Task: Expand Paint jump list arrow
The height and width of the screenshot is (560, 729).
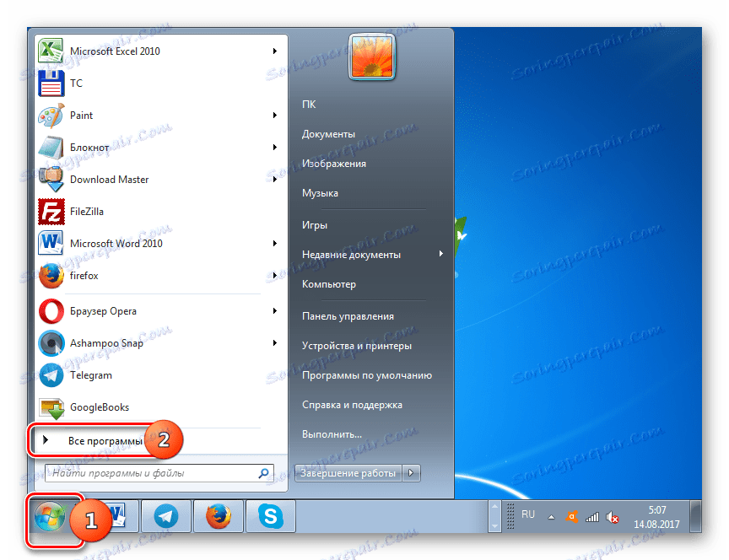Action: click(275, 116)
